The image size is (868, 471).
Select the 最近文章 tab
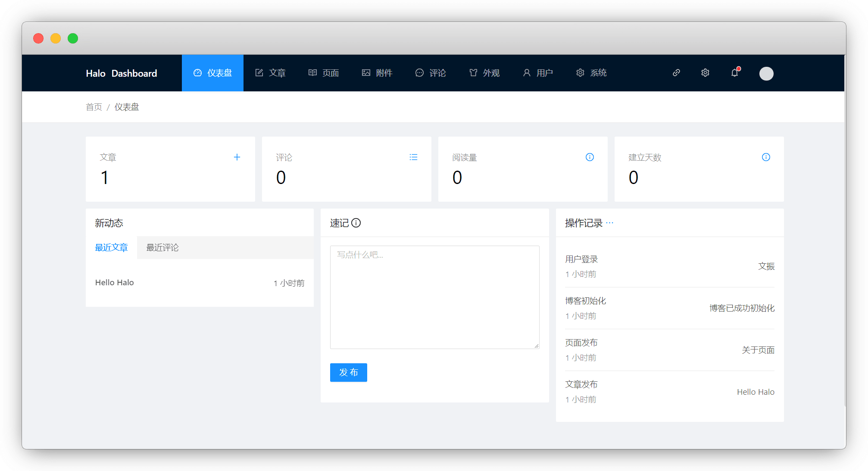(111, 248)
